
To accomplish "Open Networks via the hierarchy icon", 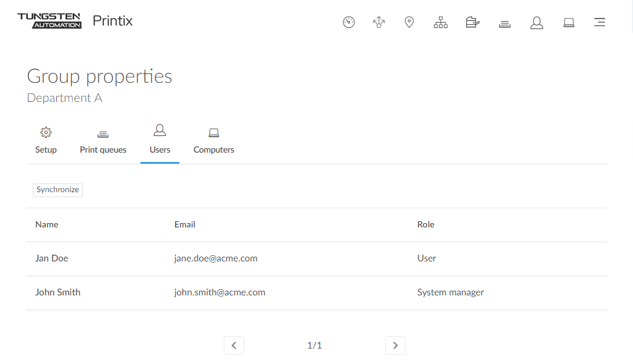I will [x=441, y=23].
